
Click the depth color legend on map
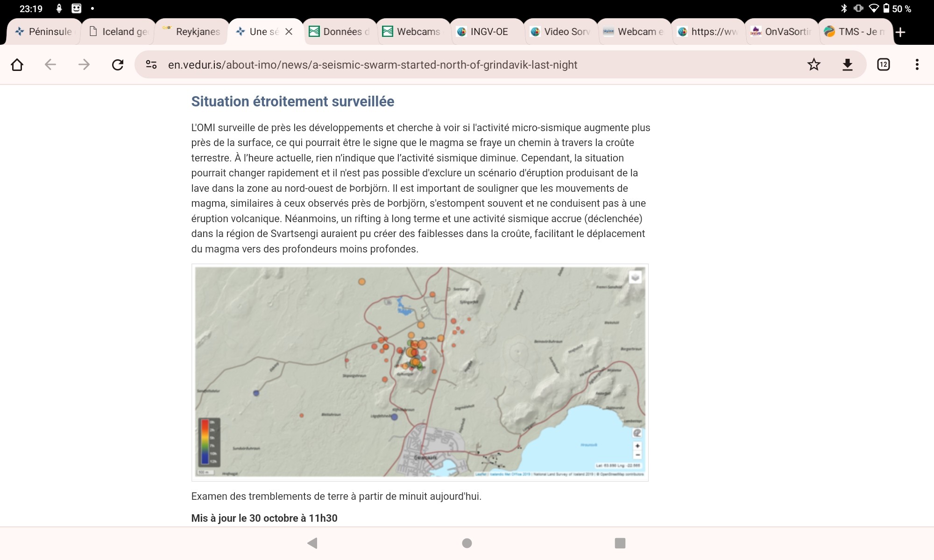pos(209,442)
